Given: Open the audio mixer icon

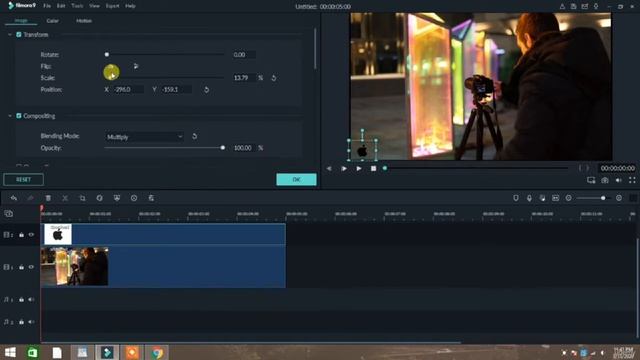Looking at the screenshot, I should (542, 198).
